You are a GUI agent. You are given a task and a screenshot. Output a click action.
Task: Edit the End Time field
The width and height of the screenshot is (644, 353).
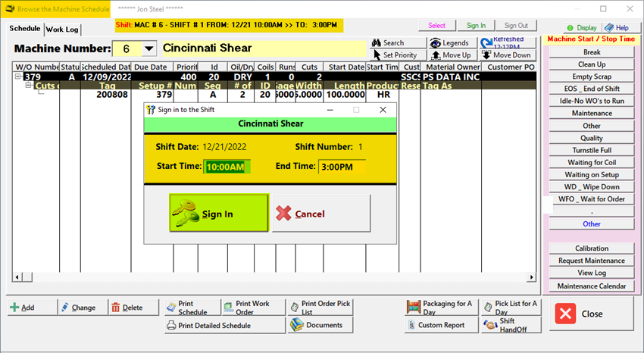[x=342, y=167]
